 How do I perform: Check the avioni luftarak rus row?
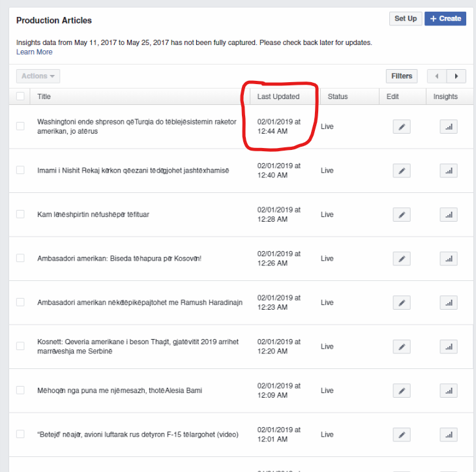pos(20,434)
